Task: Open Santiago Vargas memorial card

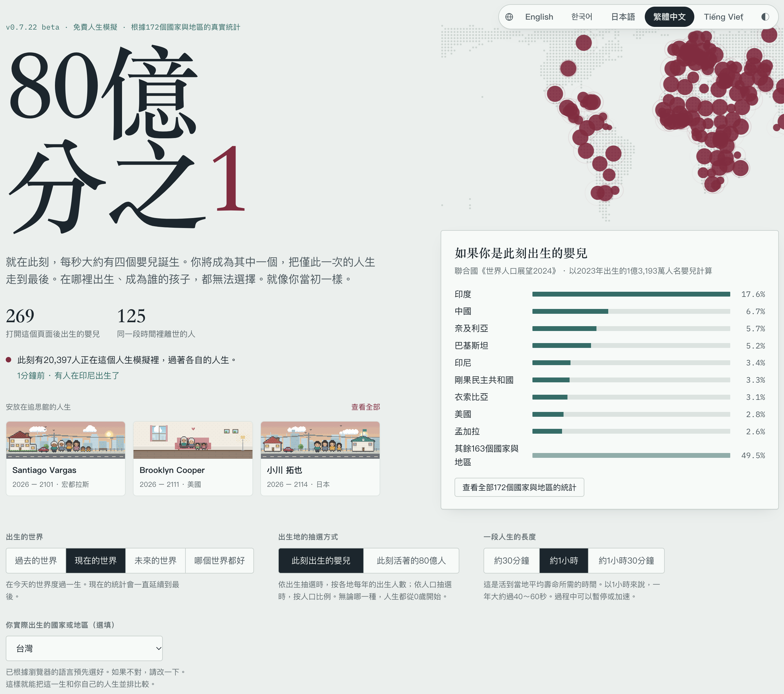Action: [x=66, y=458]
